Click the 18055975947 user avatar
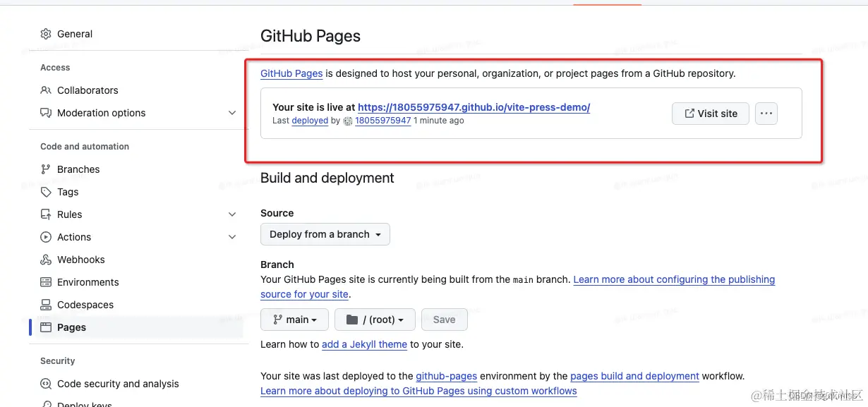868x407 pixels. coord(348,121)
